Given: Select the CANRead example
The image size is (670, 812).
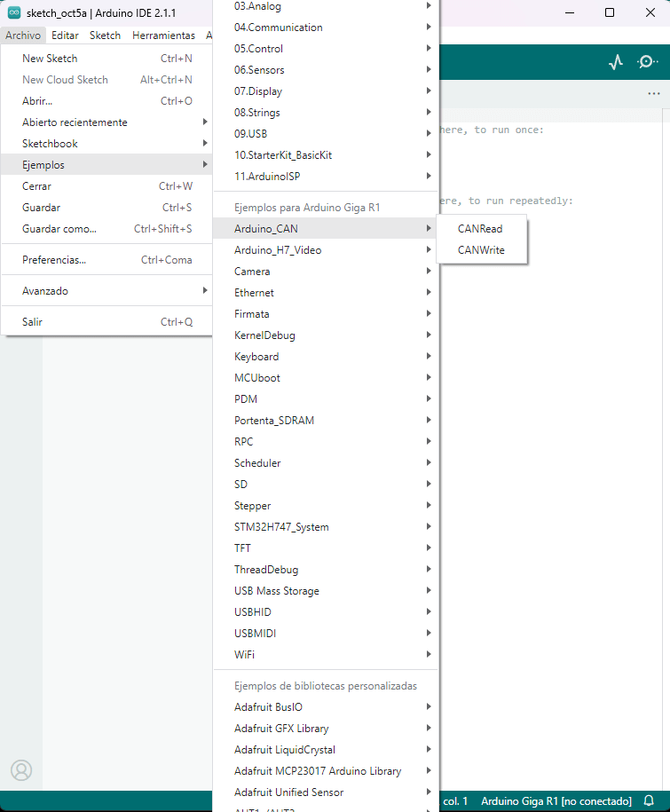Looking at the screenshot, I should pos(480,229).
